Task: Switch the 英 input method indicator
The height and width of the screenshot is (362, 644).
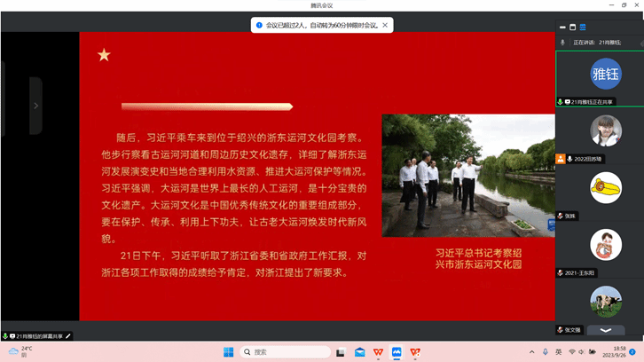Action: (x=558, y=352)
